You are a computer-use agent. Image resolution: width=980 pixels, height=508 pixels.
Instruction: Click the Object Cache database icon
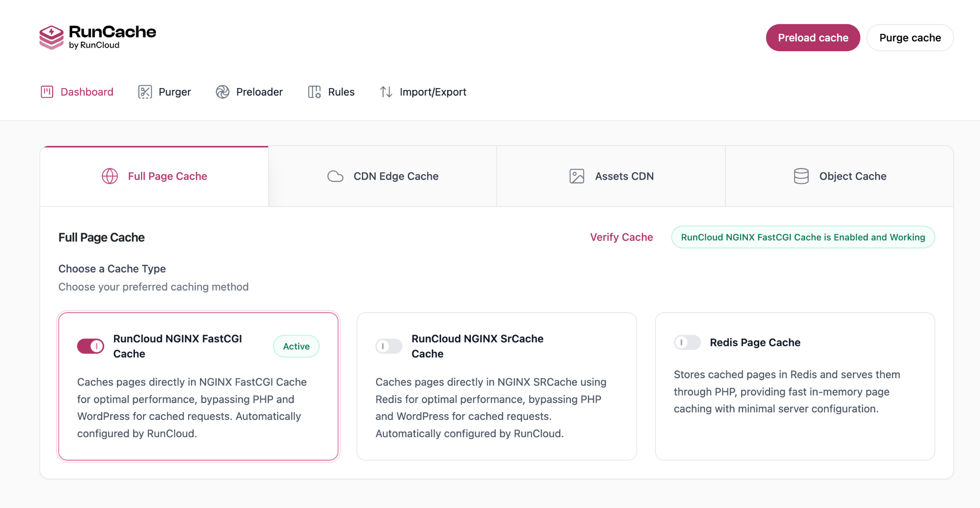click(802, 176)
